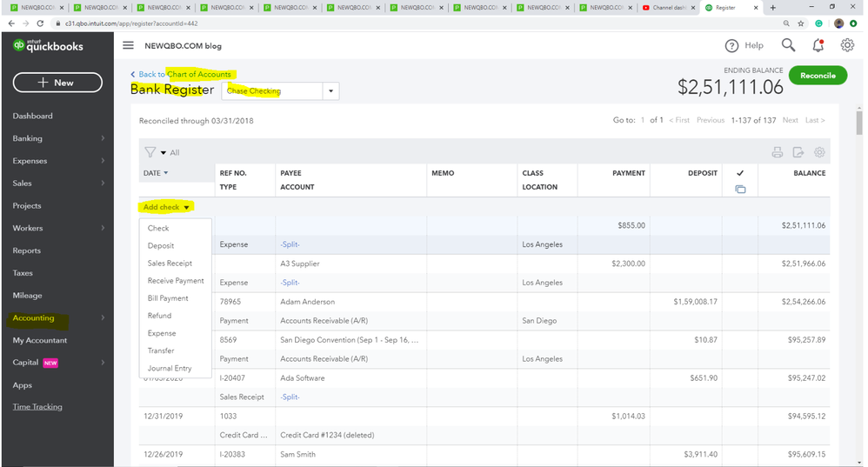Image resolution: width=868 pixels, height=467 pixels.
Task: Open the Settings gear in the header
Action: 847,45
